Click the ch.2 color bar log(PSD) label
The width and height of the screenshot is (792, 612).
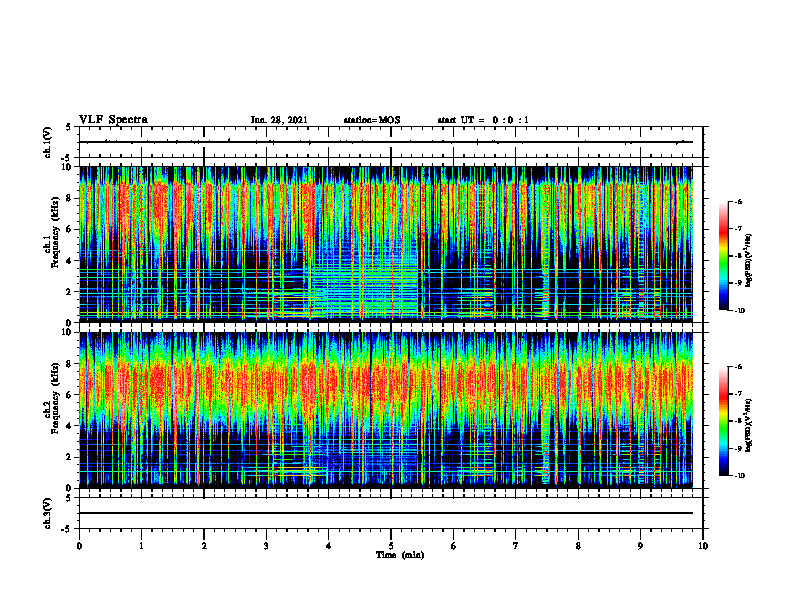[x=749, y=425]
